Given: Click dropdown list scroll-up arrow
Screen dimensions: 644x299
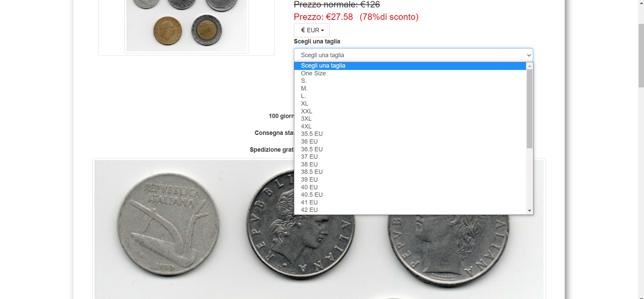Looking at the screenshot, I should coord(529,66).
